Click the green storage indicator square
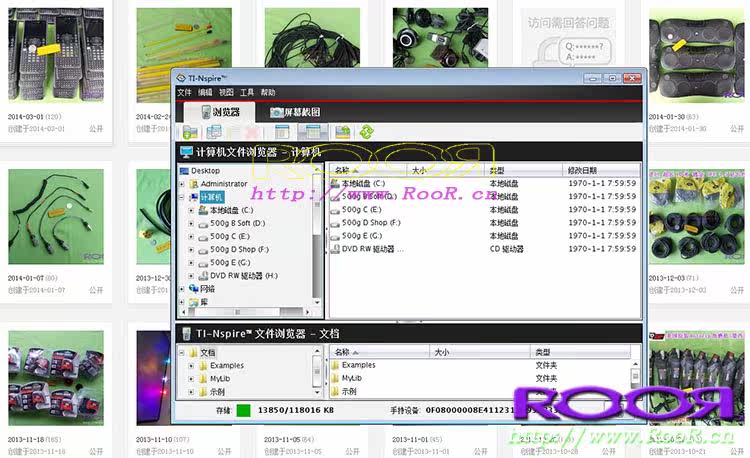The image size is (750, 458). [x=243, y=410]
